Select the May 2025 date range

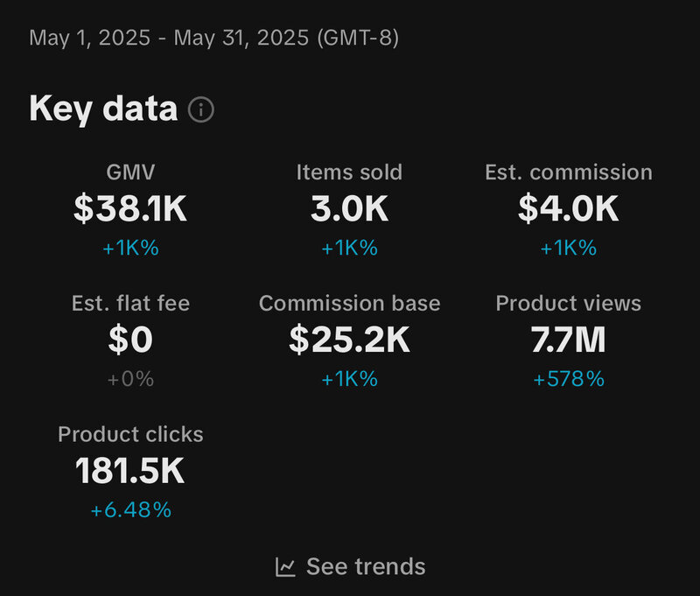213,38
